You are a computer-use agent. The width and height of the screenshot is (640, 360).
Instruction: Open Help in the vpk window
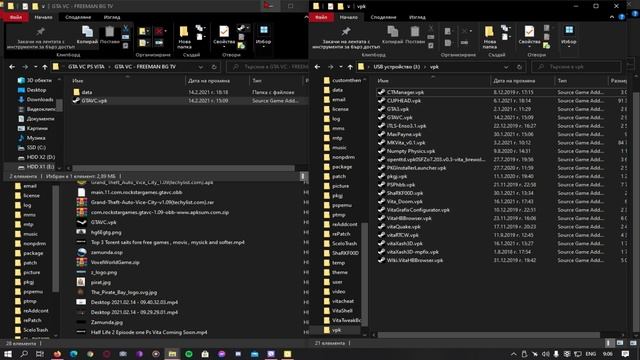click(x=622, y=17)
